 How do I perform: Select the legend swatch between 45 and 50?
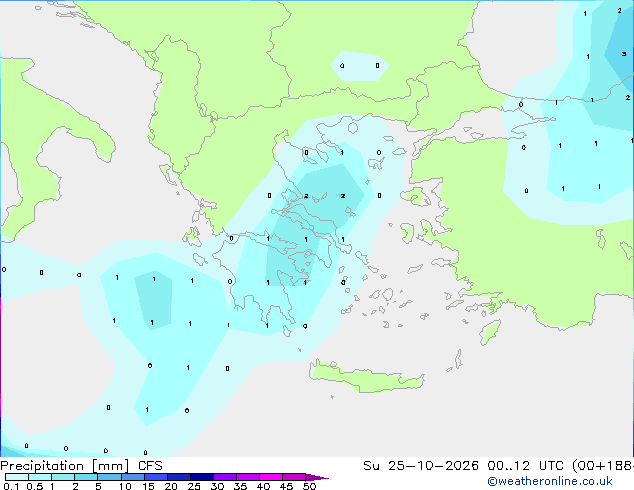pos(294,477)
